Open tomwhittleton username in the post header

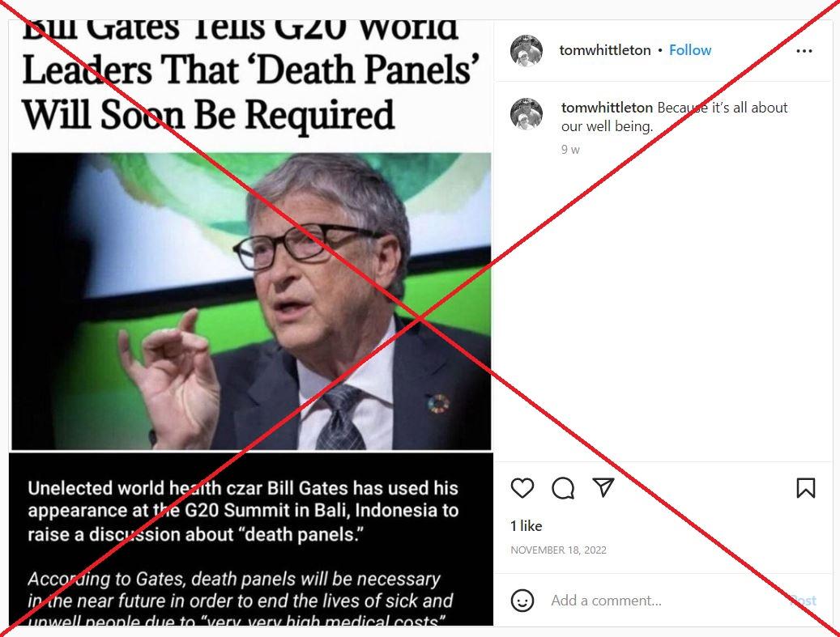coord(605,50)
